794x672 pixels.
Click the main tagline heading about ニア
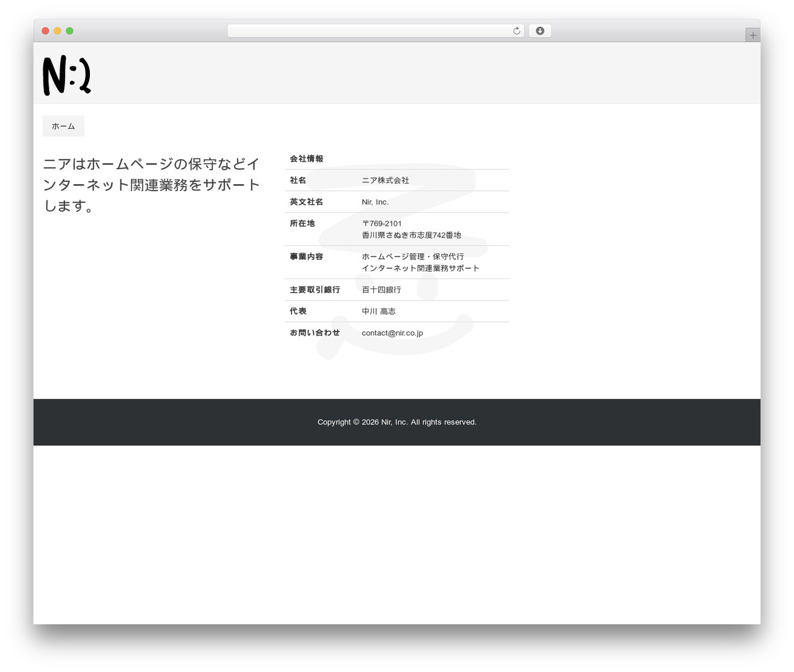click(151, 185)
